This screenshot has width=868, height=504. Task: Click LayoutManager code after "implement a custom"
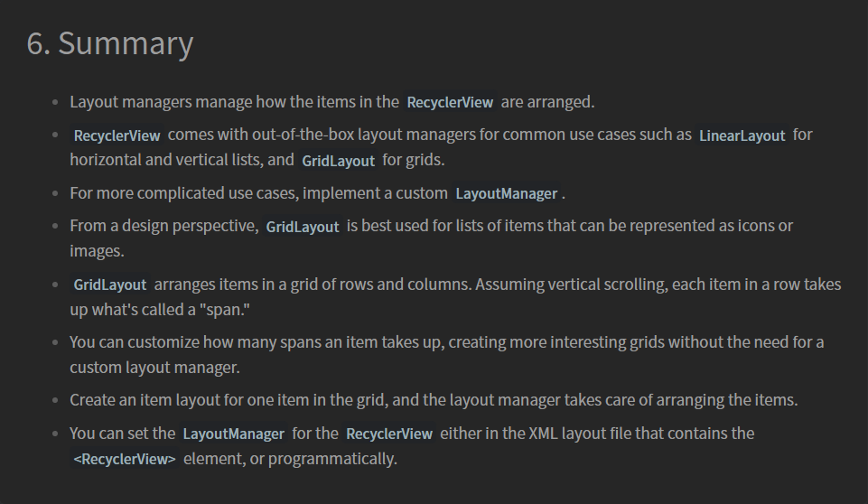pyautogui.click(x=506, y=194)
